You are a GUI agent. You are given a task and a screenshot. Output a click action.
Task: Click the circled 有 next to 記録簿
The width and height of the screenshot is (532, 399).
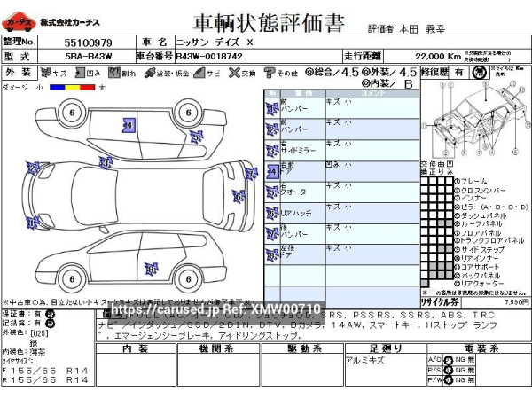coord(50,323)
